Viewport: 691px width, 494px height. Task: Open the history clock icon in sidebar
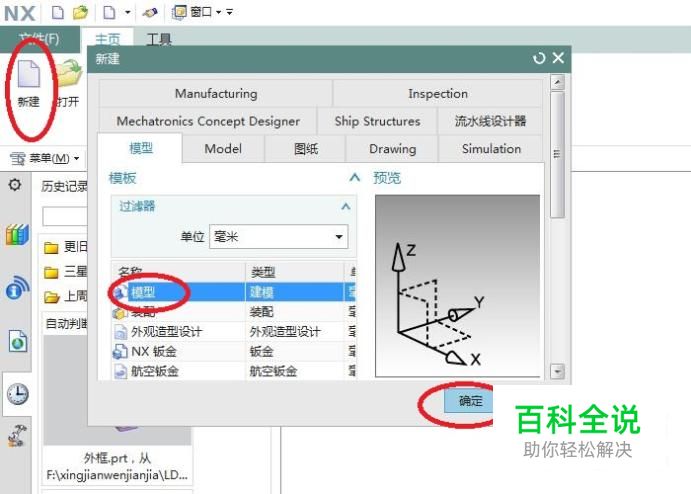click(x=18, y=394)
